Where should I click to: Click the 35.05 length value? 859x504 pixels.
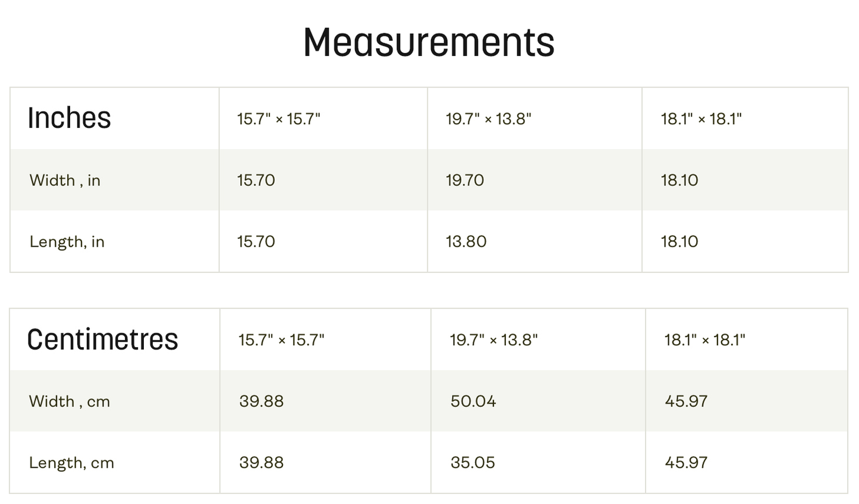coord(473,462)
